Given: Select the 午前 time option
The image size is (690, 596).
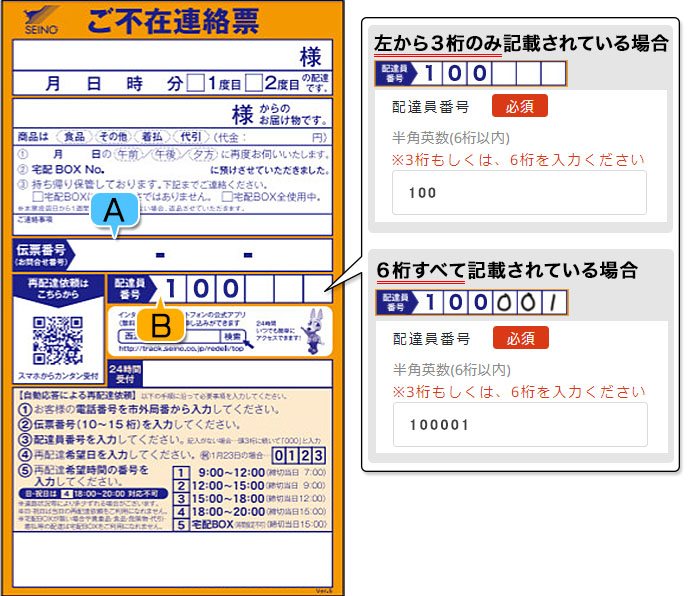Looking at the screenshot, I should [x=128, y=155].
